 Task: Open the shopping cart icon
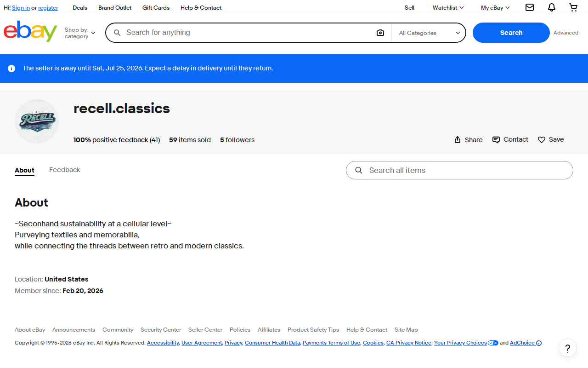[573, 7]
